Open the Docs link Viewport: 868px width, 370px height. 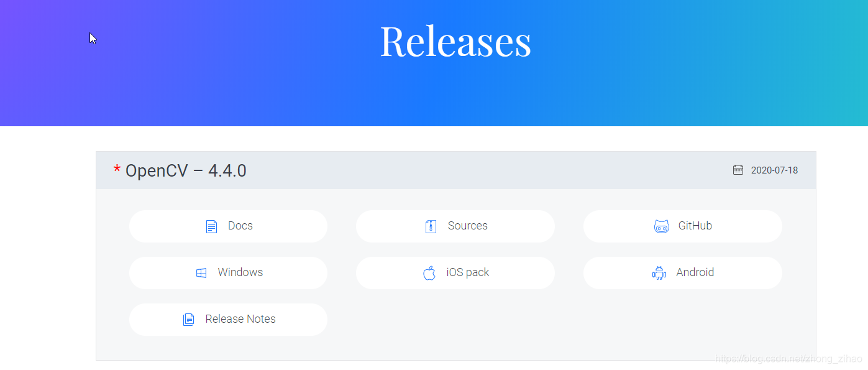(228, 226)
